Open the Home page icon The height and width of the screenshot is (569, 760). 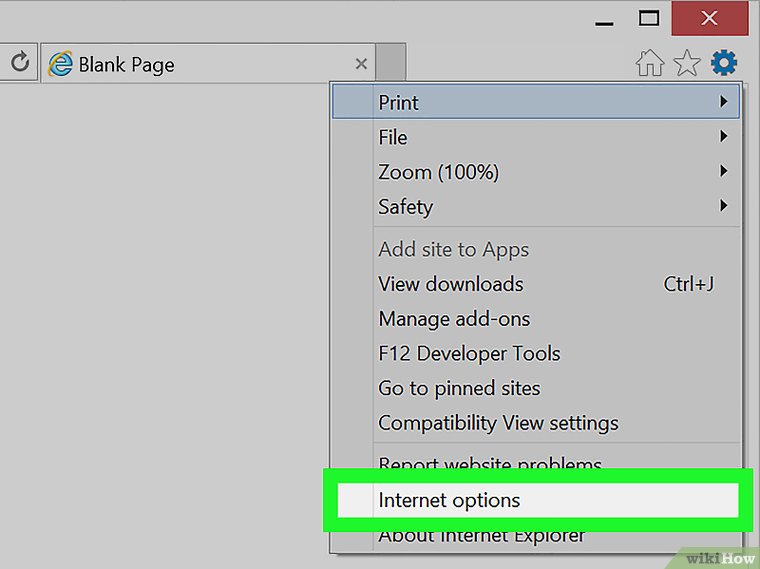[x=650, y=64]
